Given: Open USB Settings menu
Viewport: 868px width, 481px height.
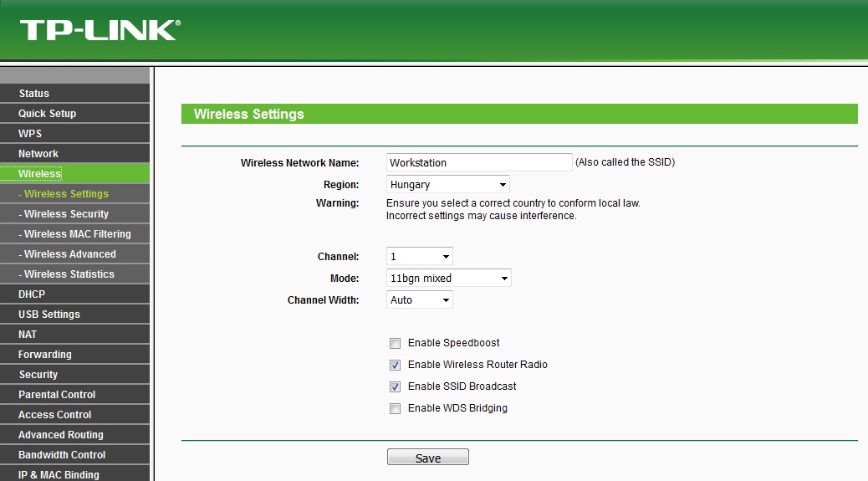Looking at the screenshot, I should (74, 314).
